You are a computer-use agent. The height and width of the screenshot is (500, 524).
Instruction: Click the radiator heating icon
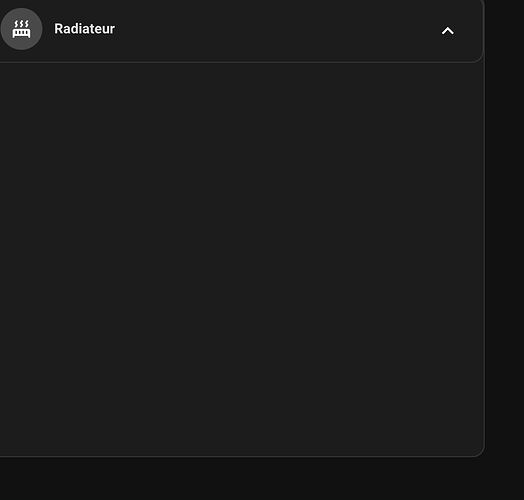[x=21, y=29]
